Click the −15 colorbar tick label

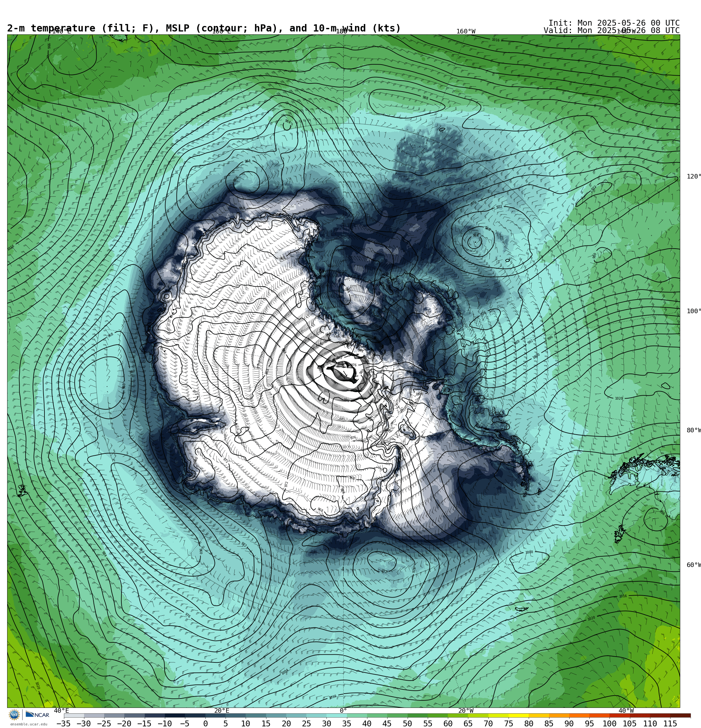[x=144, y=724]
